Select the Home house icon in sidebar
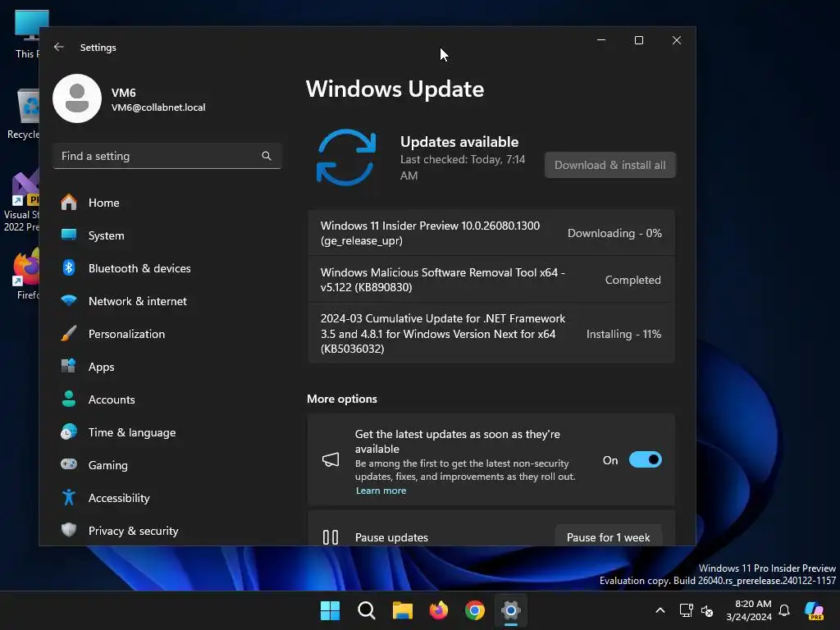The height and width of the screenshot is (630, 840). click(x=69, y=203)
